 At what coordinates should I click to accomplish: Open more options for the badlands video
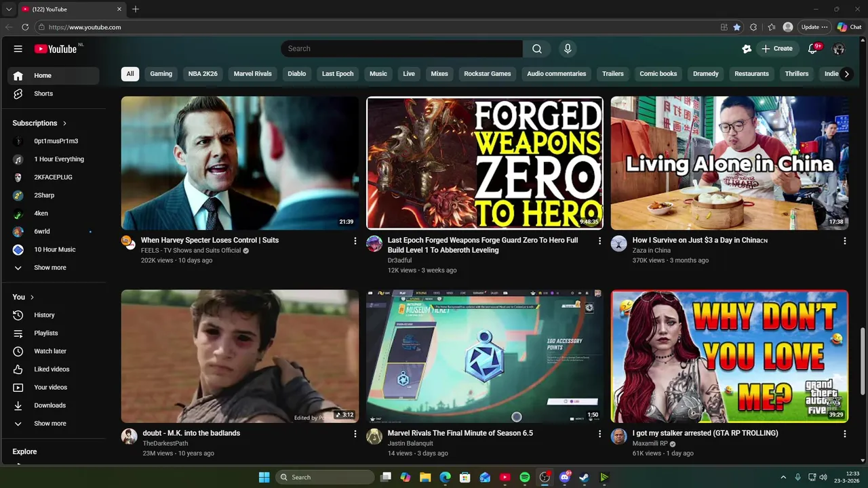(x=355, y=434)
